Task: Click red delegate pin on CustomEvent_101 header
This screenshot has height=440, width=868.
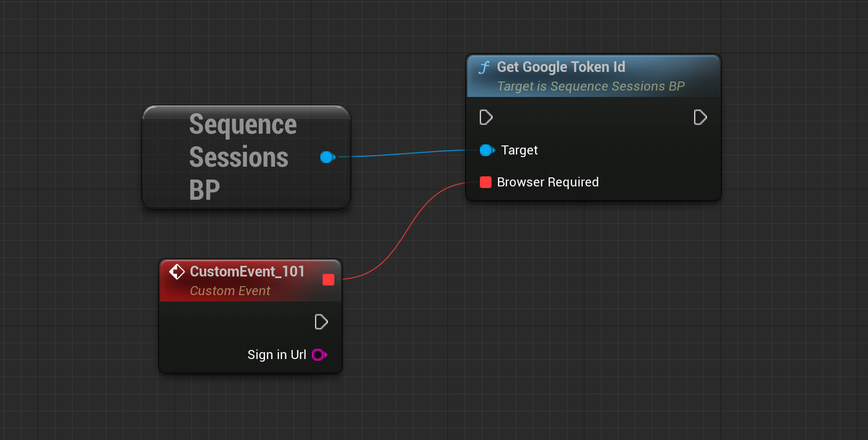Action: (x=328, y=280)
